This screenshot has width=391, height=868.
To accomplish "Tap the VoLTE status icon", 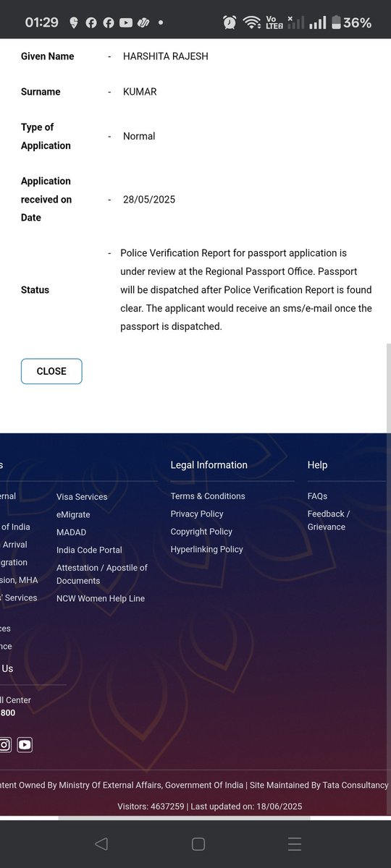I will pos(274,22).
